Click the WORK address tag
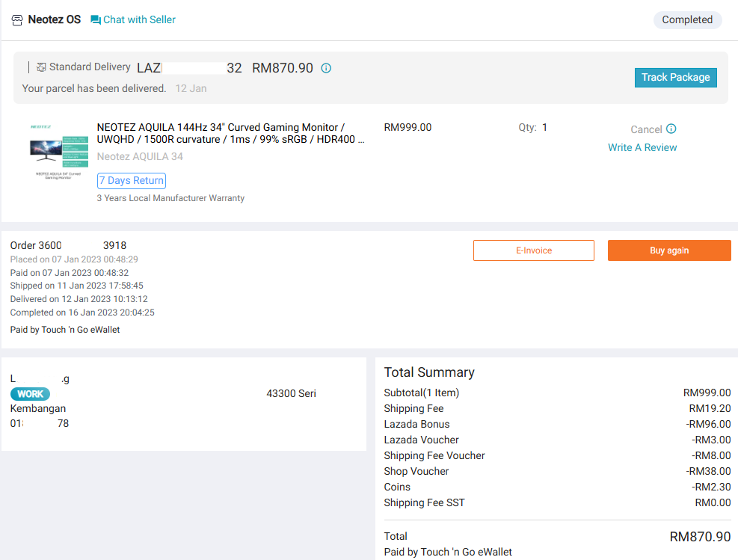 (30, 394)
